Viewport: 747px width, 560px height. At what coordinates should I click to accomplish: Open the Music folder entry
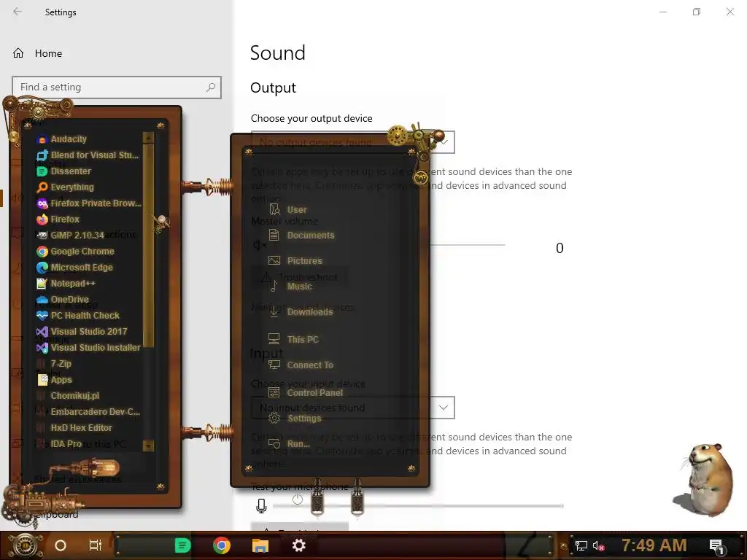click(290, 286)
